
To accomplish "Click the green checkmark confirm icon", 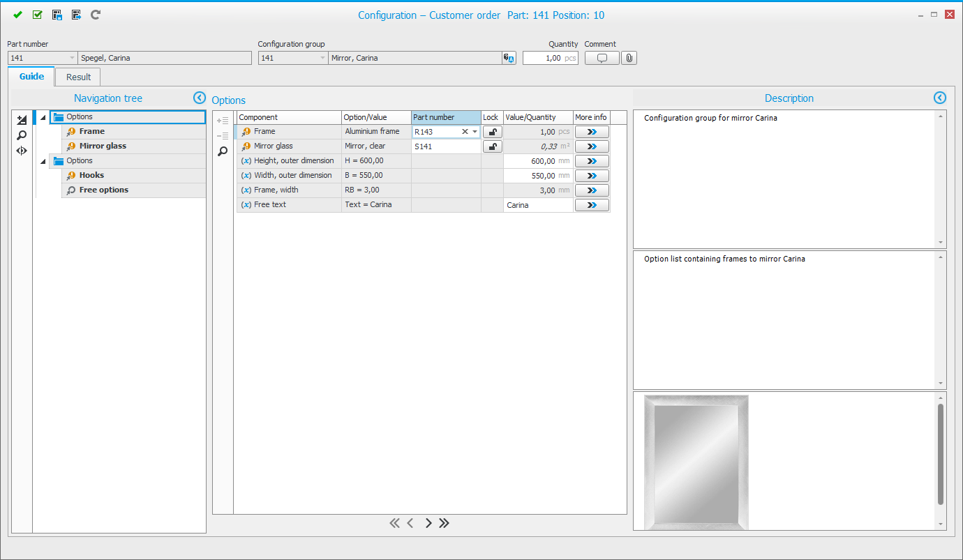I will click(x=17, y=15).
